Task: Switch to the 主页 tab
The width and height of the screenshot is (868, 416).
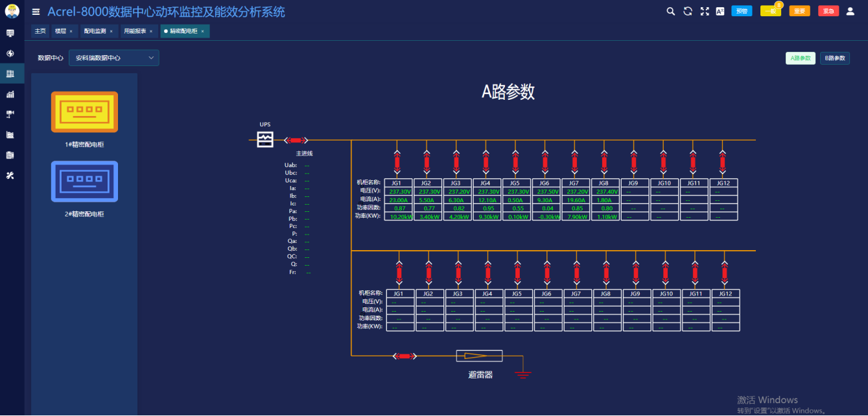Action: tap(40, 31)
